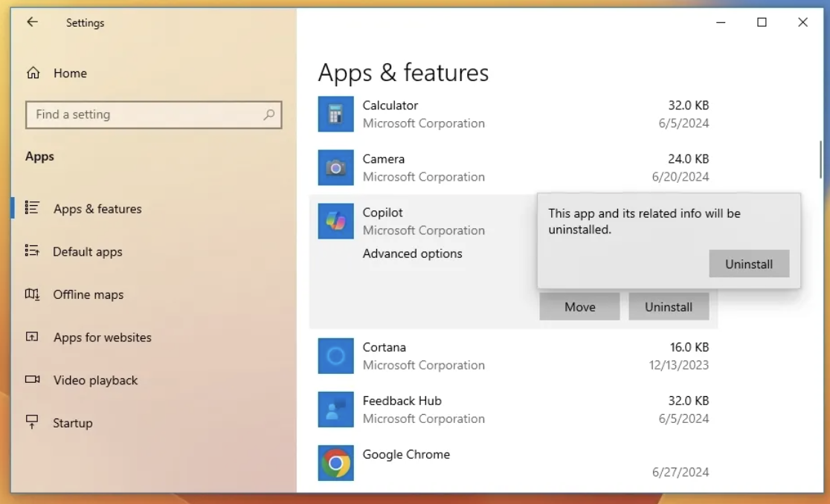Click the Copilot app icon
Screen dimensions: 830x504
(x=335, y=222)
